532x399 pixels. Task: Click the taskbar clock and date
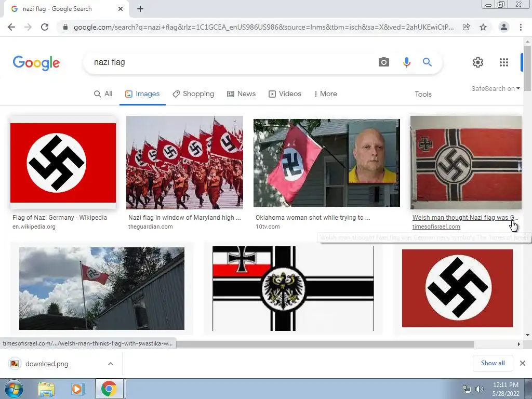click(x=506, y=389)
